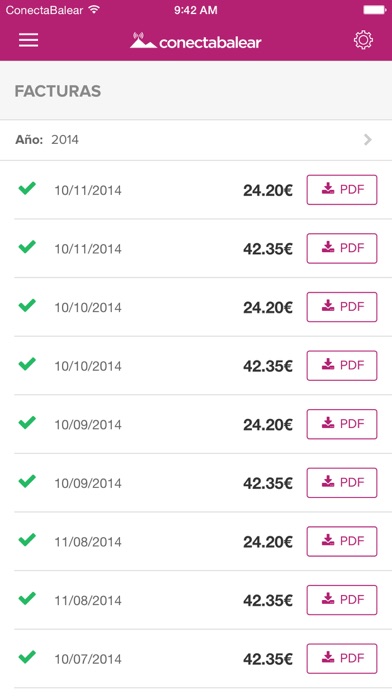Select the 11/08/2014 42.35€ invoice amount
The image size is (392, 696).
(268, 601)
